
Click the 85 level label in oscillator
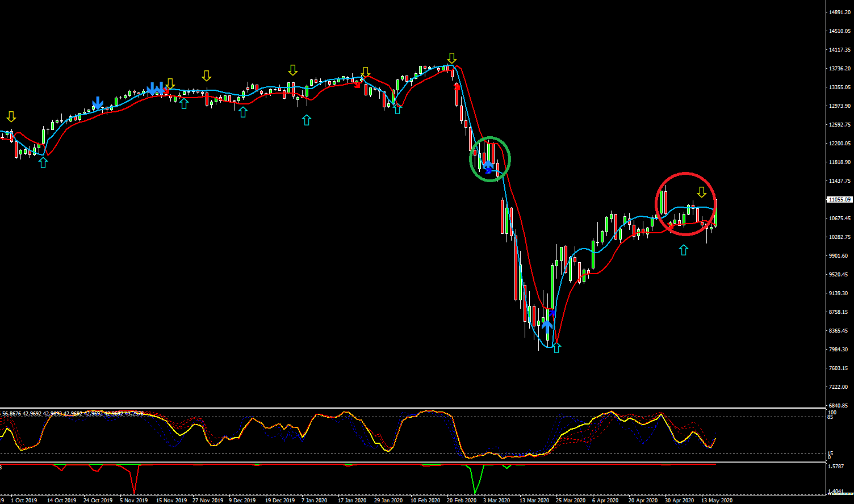click(x=830, y=417)
